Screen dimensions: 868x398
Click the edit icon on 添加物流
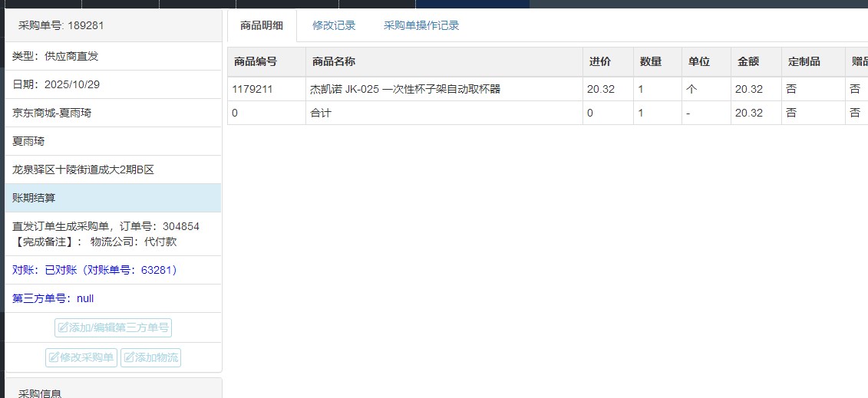129,357
